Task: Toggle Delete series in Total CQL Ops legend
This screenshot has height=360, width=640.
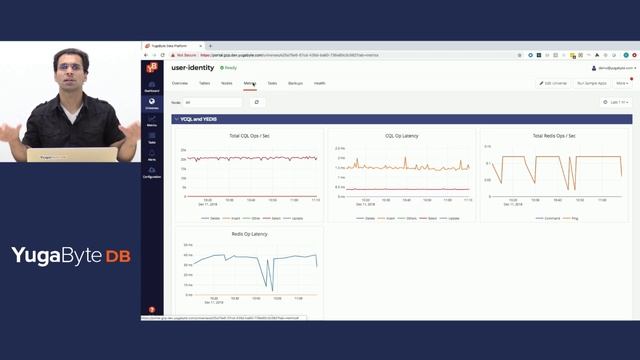Action: click(x=211, y=218)
